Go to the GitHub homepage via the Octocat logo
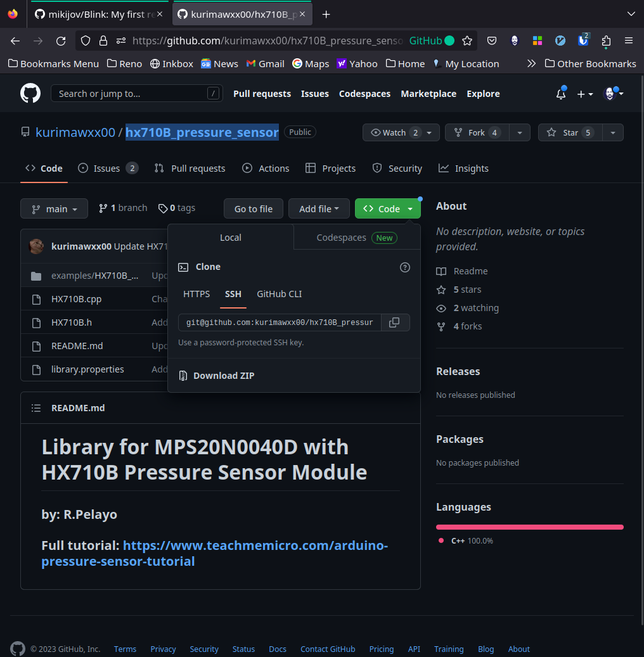This screenshot has width=644, height=657. click(30, 93)
